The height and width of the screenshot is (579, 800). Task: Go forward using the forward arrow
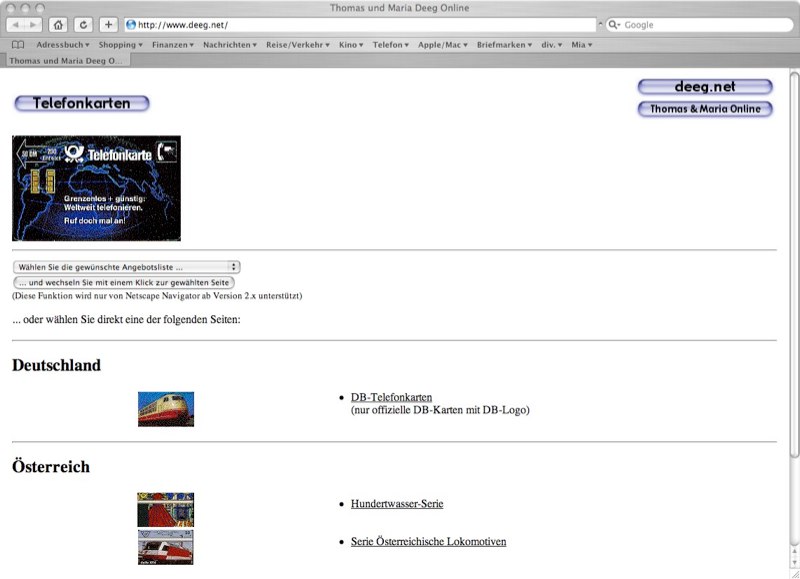pyautogui.click(x=33, y=24)
